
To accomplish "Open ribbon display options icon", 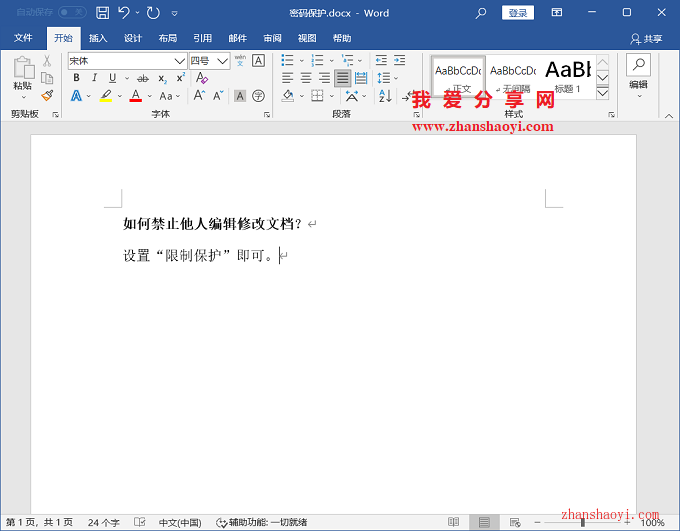I will pyautogui.click(x=557, y=12).
